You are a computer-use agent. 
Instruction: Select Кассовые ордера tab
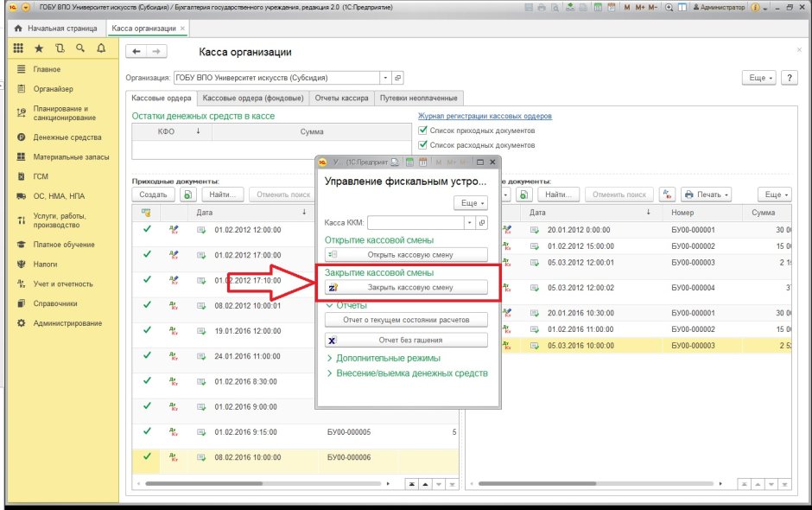(x=161, y=98)
